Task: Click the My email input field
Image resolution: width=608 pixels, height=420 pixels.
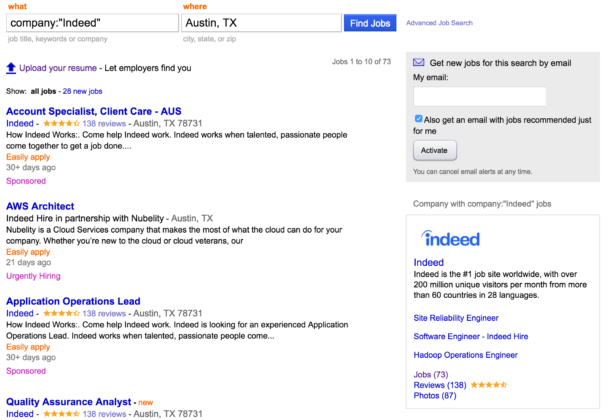Action: coord(480,97)
